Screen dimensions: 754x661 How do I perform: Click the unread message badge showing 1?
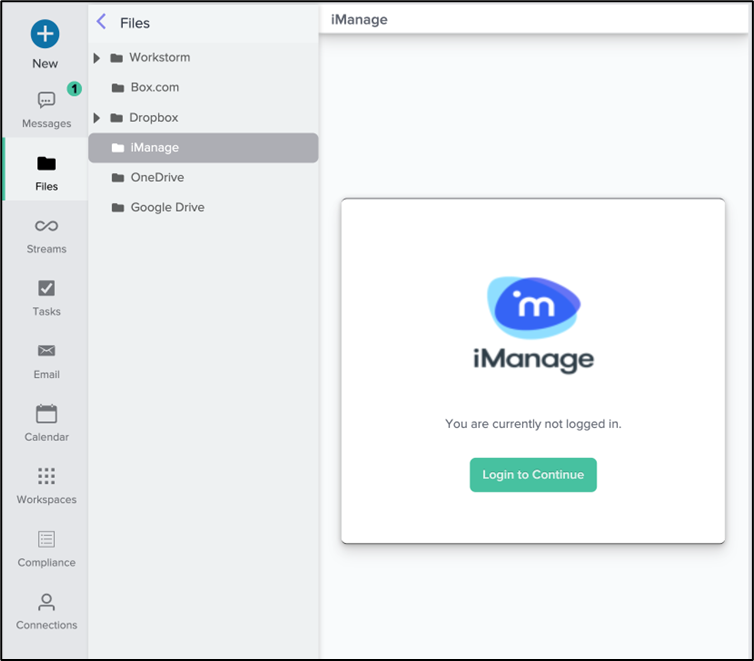(x=74, y=89)
